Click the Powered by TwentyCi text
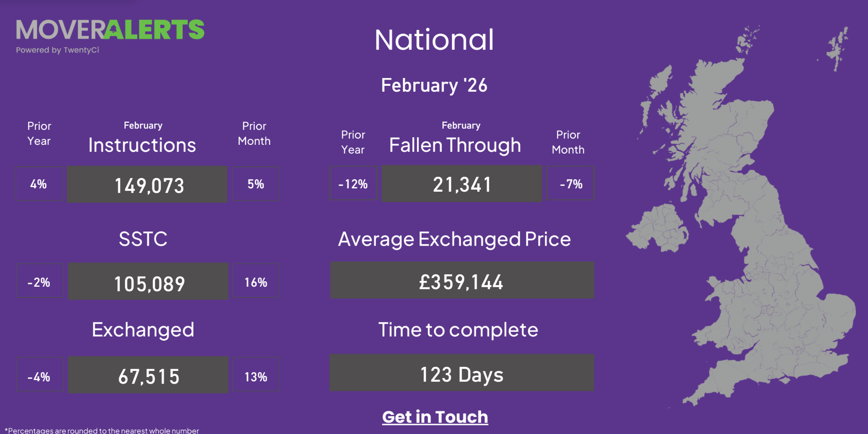 58,50
